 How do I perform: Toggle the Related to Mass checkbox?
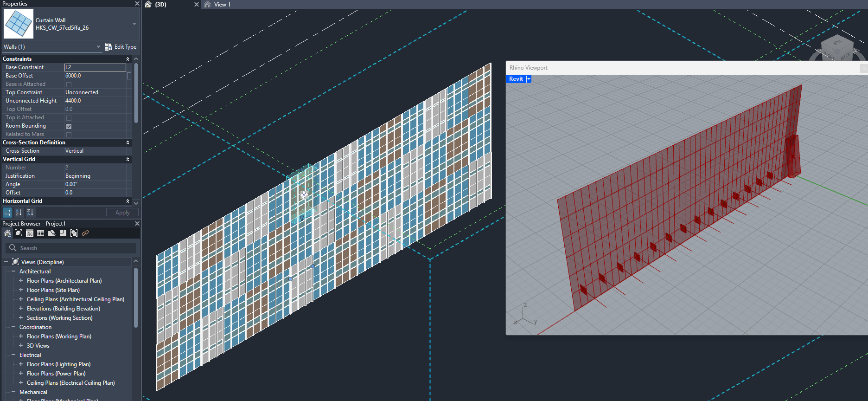tap(69, 135)
